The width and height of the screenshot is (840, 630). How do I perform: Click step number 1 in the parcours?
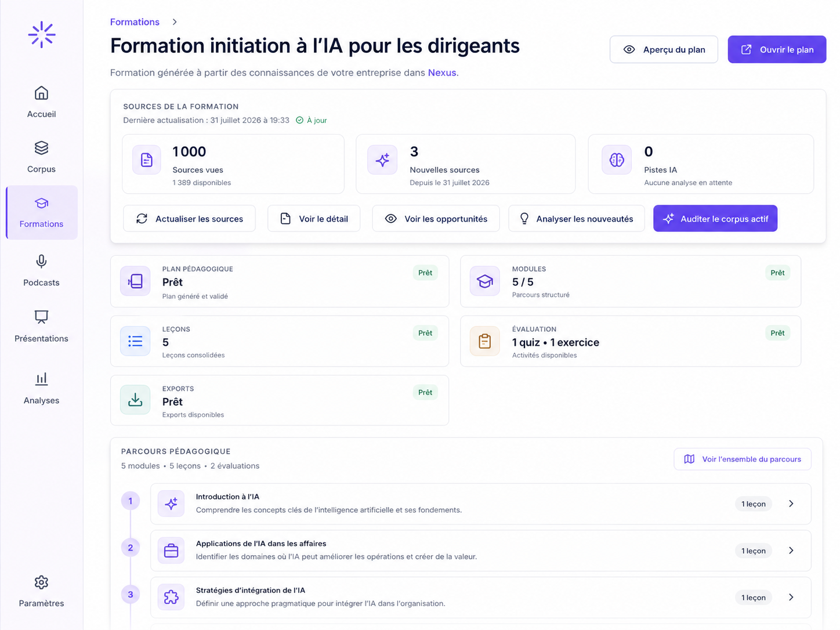click(131, 501)
